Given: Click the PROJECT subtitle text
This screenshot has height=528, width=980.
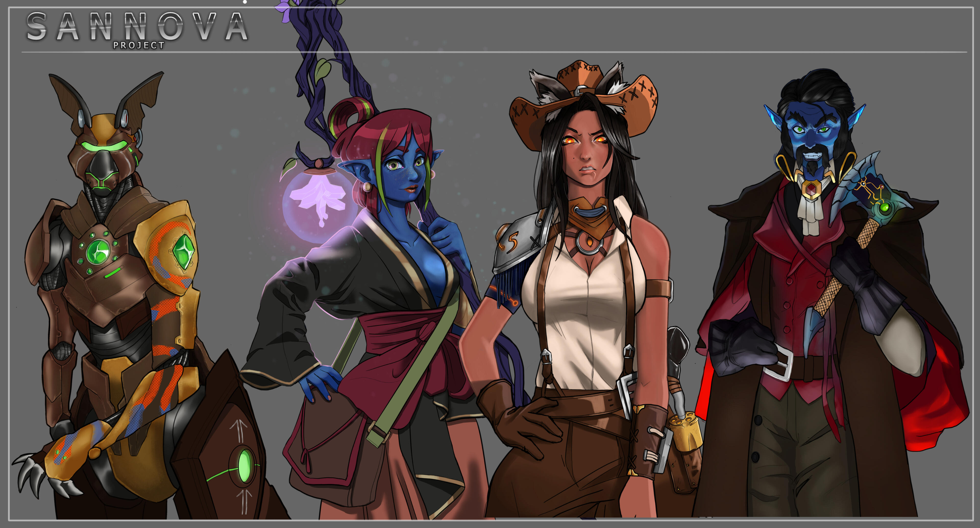Looking at the screenshot, I should tap(139, 45).
